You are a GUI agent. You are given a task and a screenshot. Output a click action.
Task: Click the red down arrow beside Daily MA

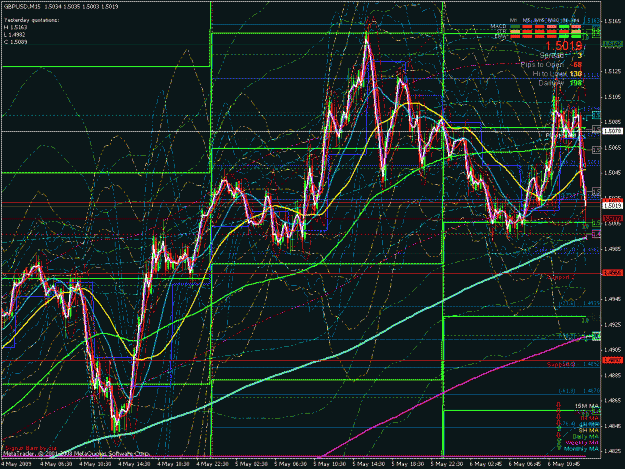558,436
